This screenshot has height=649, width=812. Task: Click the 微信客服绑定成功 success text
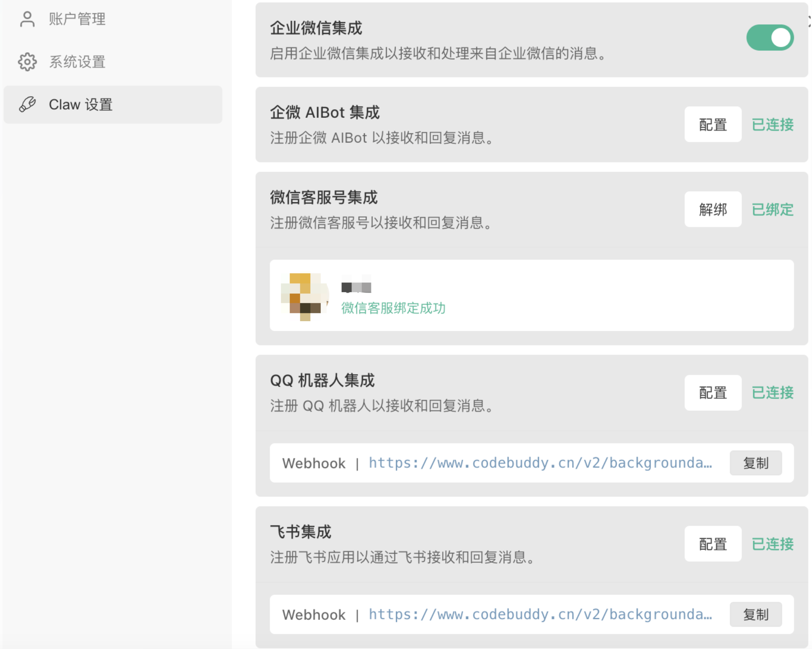click(x=393, y=308)
